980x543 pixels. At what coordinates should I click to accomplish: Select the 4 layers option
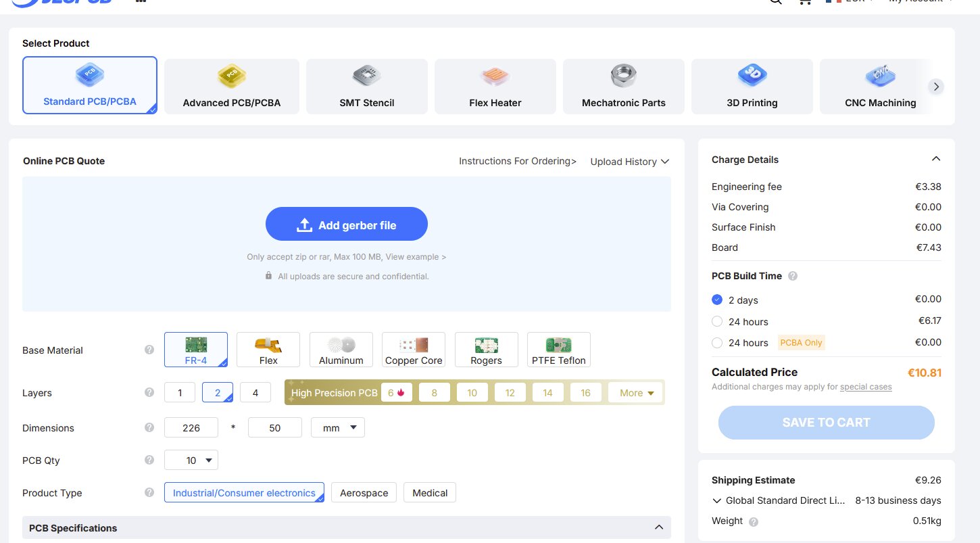[255, 392]
